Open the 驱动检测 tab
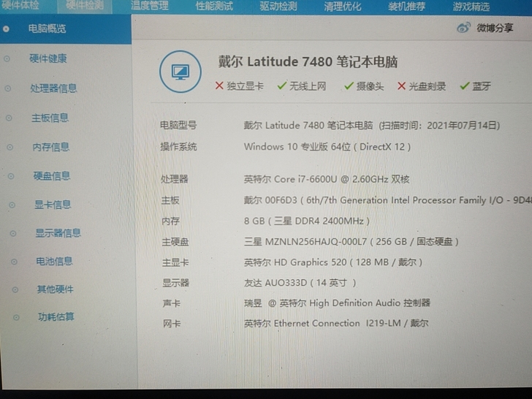The width and height of the screenshot is (532, 399). coord(278,6)
